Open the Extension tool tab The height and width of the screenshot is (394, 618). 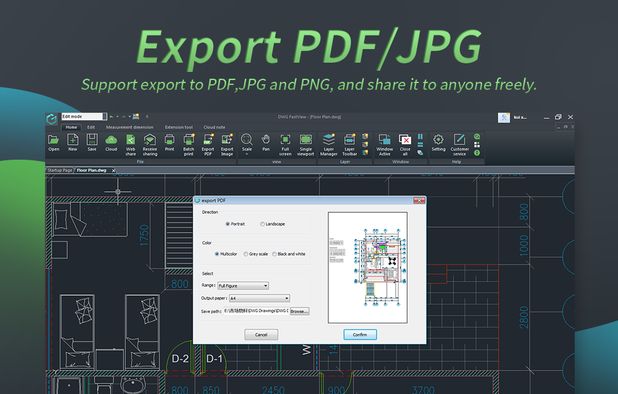[x=179, y=127]
